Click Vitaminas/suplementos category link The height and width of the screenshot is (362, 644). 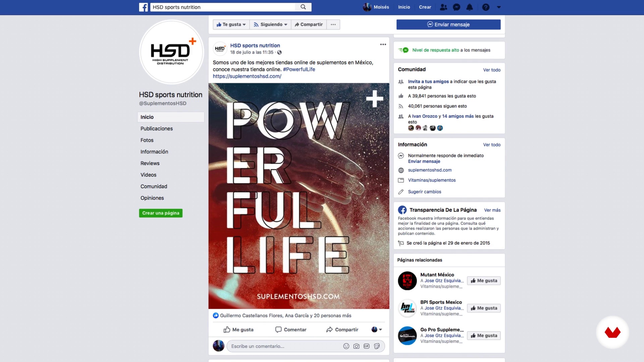[432, 180]
